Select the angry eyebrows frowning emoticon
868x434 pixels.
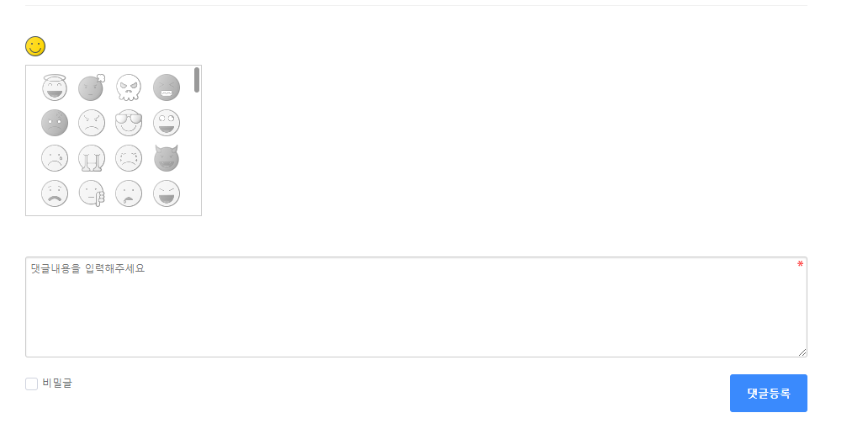[x=92, y=123]
